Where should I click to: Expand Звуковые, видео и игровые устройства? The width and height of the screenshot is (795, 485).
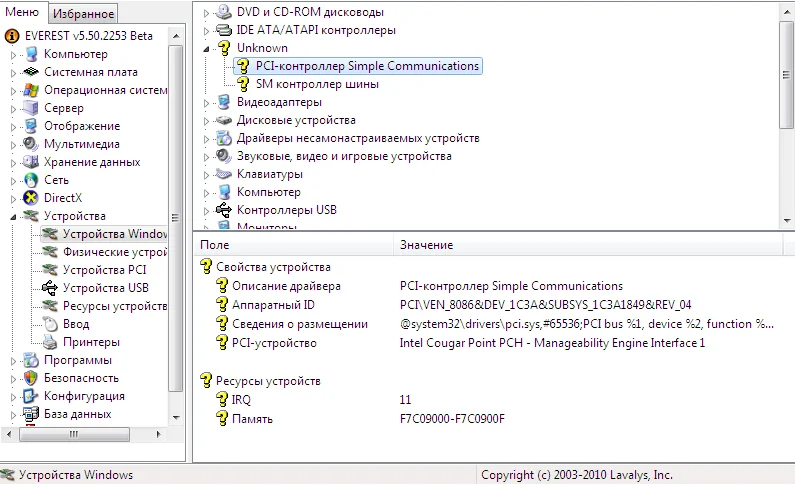tap(206, 157)
